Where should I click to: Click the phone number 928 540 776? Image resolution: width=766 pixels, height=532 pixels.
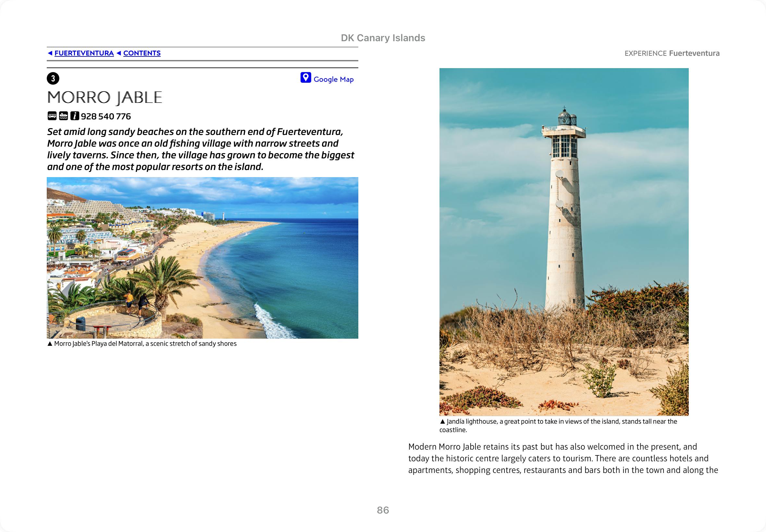pos(106,116)
